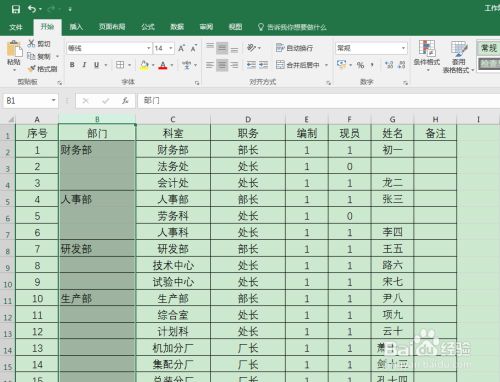
Task: Click the Insert Function fx icon
Action: [x=125, y=100]
